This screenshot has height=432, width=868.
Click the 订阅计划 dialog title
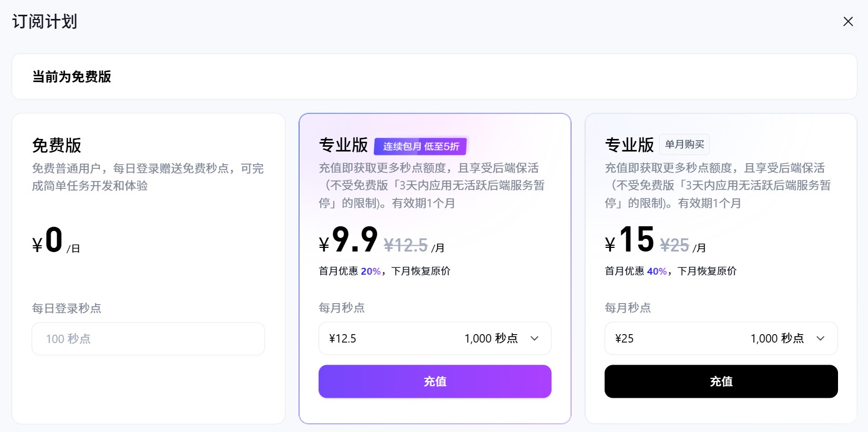pos(44,22)
